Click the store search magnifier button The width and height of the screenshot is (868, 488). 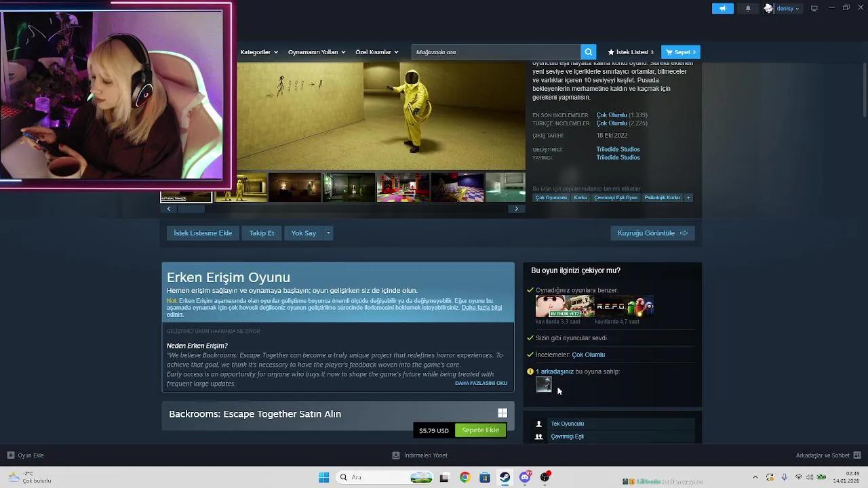[x=589, y=52]
